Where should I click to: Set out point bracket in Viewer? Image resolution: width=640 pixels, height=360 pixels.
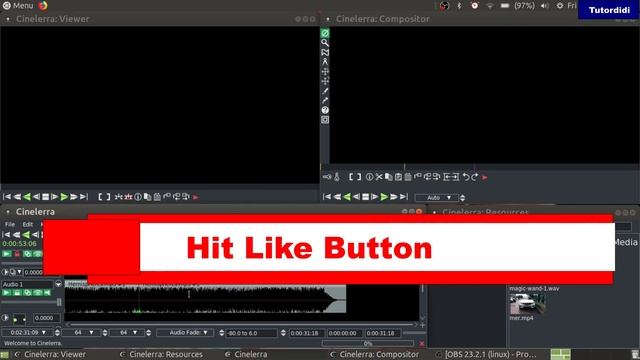[x=108, y=197]
